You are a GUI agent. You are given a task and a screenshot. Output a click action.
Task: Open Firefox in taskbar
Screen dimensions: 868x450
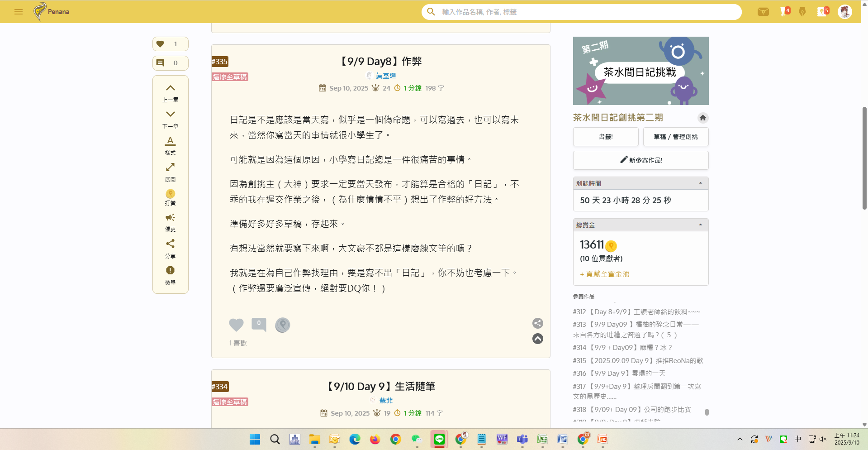[x=375, y=439]
